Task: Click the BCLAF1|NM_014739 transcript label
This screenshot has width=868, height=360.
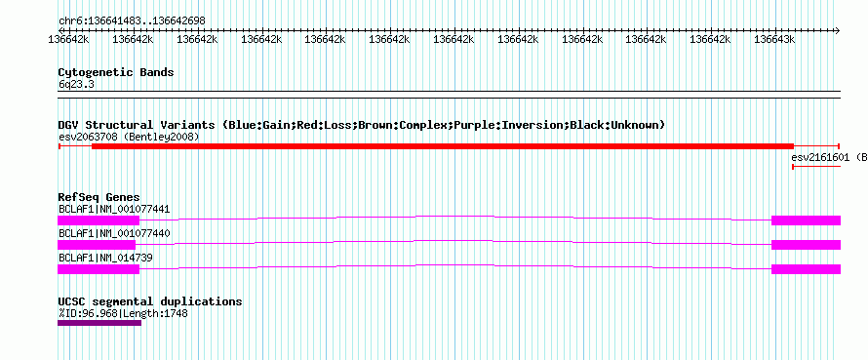Action: pos(105,258)
